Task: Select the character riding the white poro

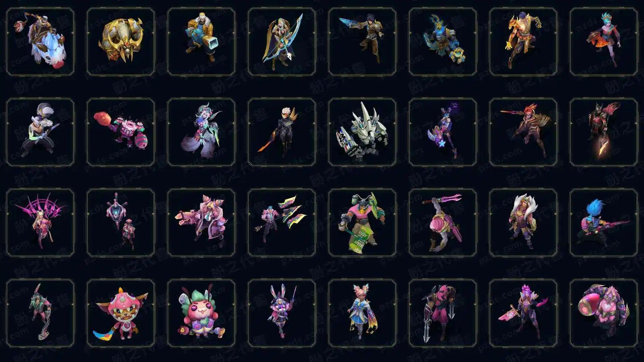Action: click(40, 42)
